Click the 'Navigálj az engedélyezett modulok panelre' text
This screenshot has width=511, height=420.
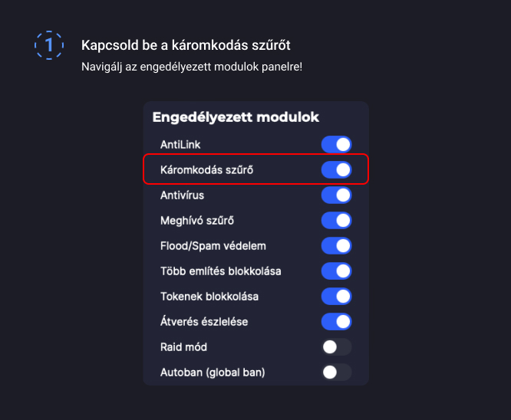192,67
